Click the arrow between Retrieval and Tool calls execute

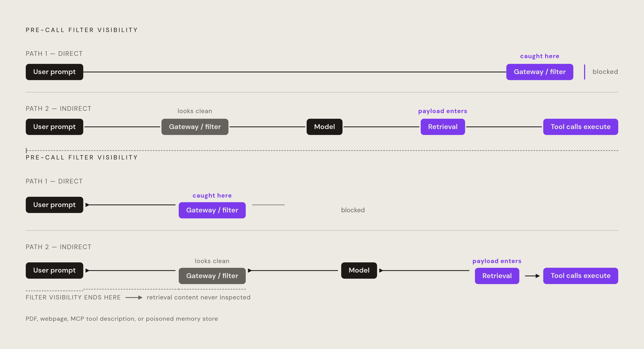click(532, 276)
